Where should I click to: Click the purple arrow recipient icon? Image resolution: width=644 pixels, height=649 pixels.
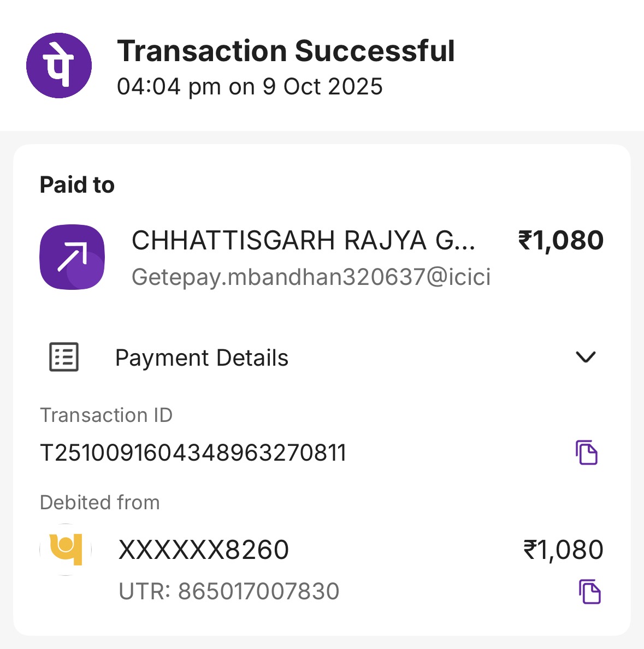[72, 257]
